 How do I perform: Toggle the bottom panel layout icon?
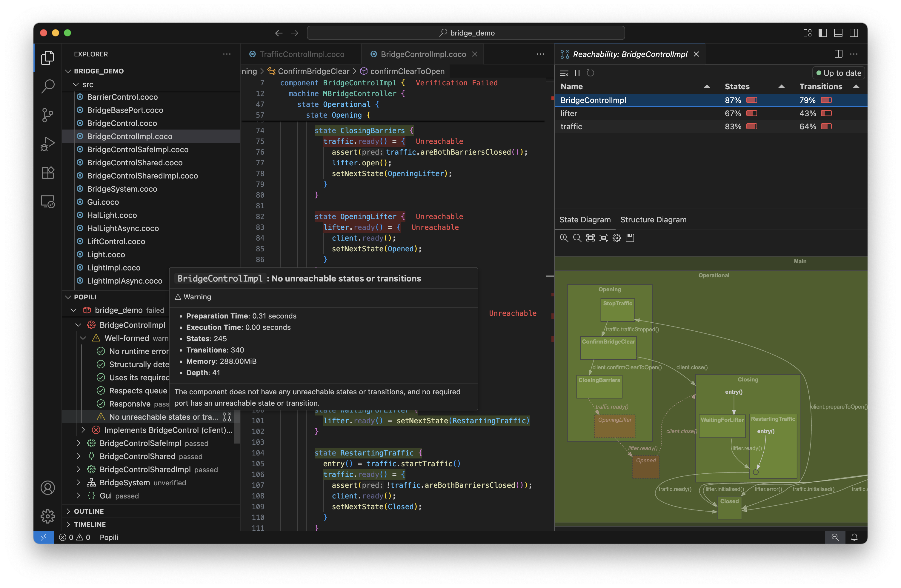tap(838, 33)
